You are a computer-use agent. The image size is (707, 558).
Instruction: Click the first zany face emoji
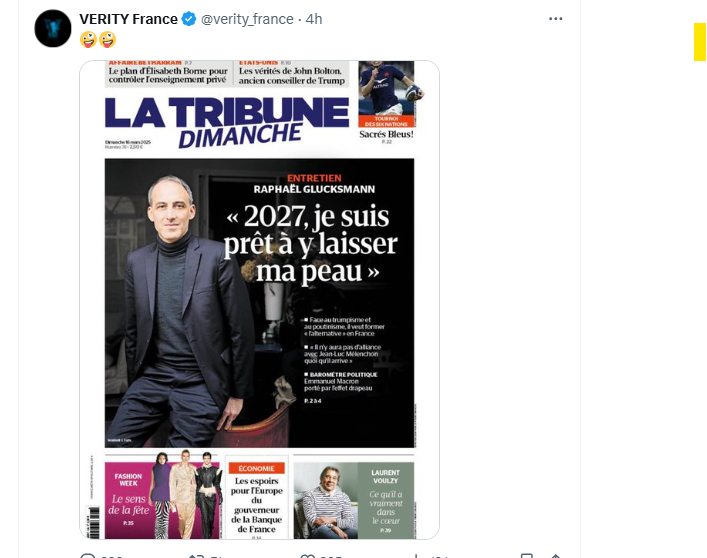[88, 40]
